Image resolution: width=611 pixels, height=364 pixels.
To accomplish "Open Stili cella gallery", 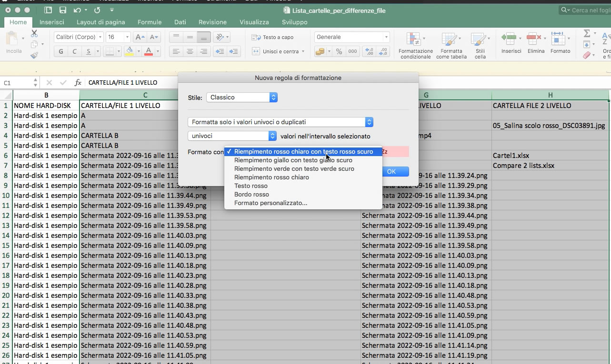I will coord(480,46).
